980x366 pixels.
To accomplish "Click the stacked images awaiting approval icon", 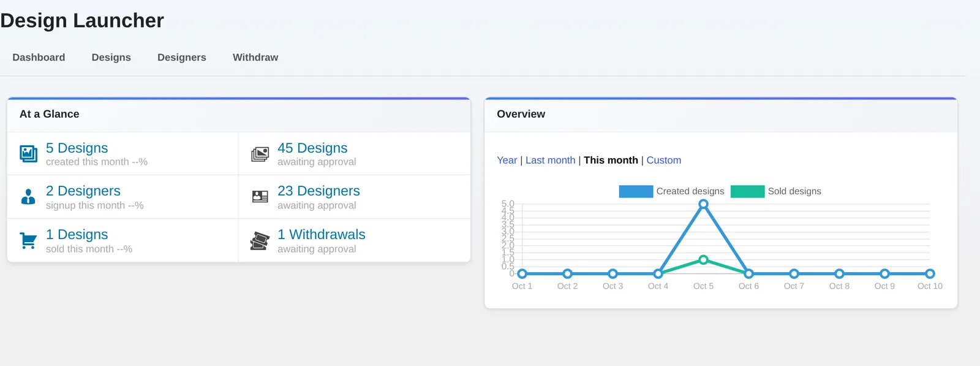I will click(260, 154).
